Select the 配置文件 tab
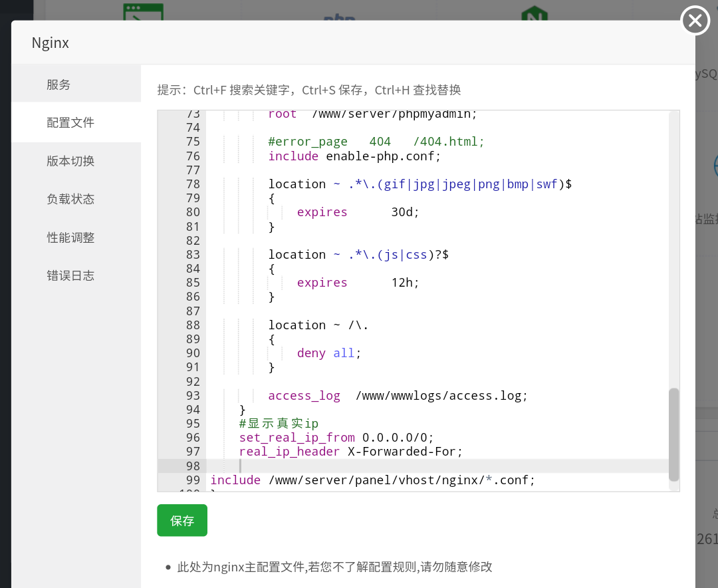Image resolution: width=718 pixels, height=588 pixels. [70, 122]
